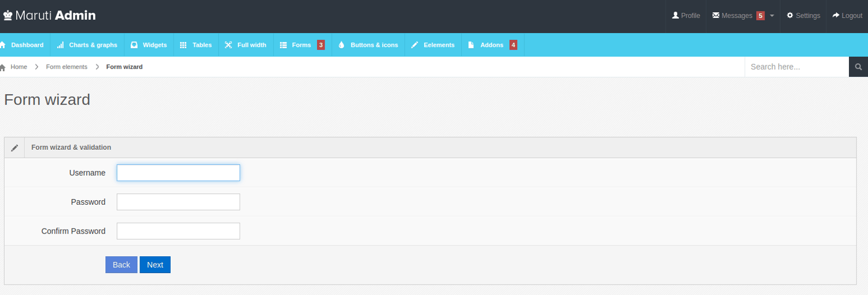The width and height of the screenshot is (868, 295).
Task: Click the Logout link
Action: [x=847, y=16]
